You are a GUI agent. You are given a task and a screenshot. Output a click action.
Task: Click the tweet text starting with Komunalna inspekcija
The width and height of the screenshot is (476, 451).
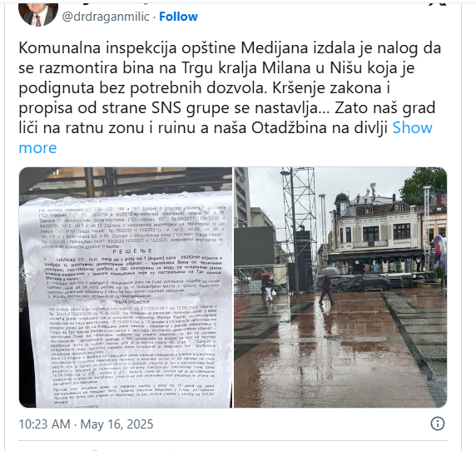click(230, 97)
